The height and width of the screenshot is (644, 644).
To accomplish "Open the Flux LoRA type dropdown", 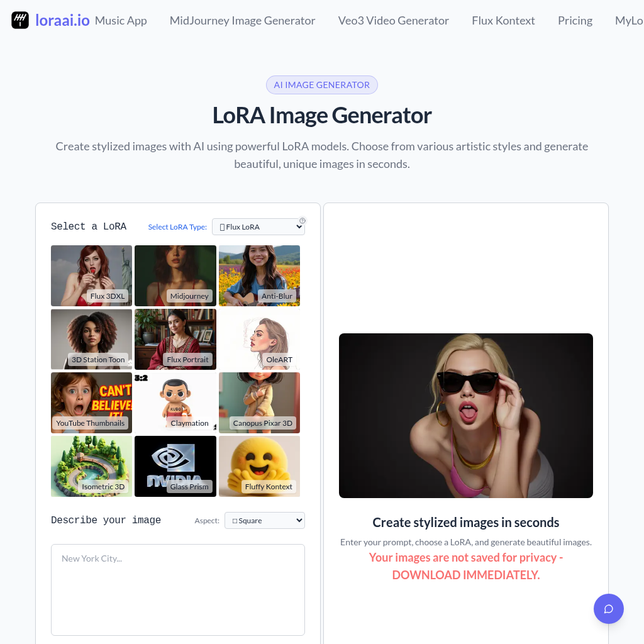I will (258, 226).
